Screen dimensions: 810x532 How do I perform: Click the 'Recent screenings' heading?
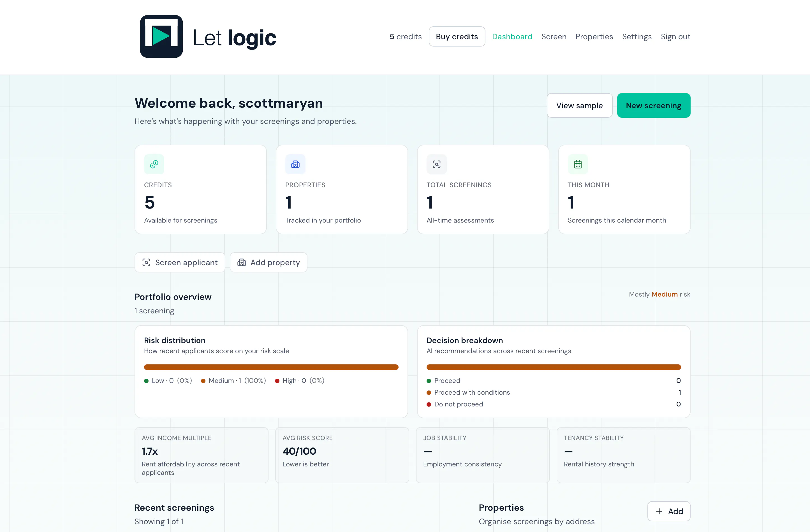point(174,508)
